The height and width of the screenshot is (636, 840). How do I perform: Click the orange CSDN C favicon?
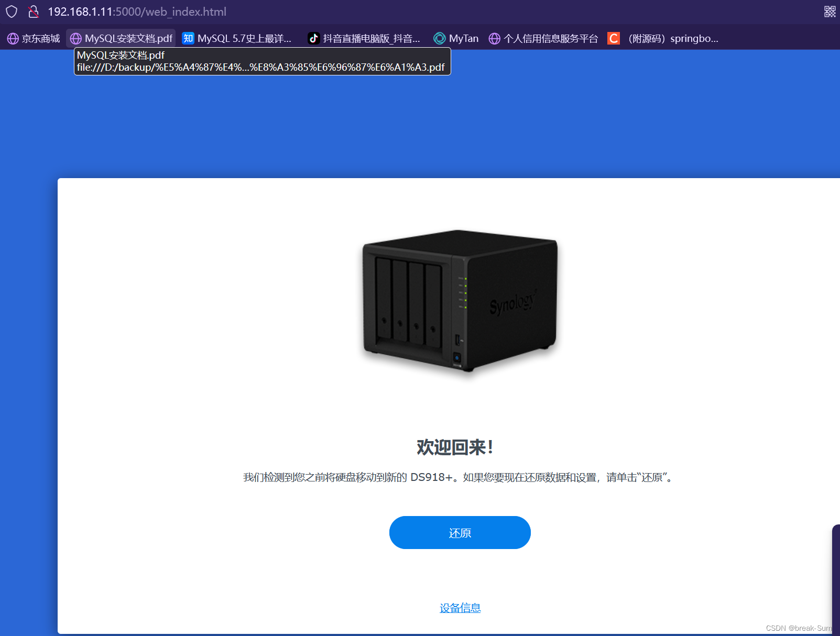pos(614,38)
